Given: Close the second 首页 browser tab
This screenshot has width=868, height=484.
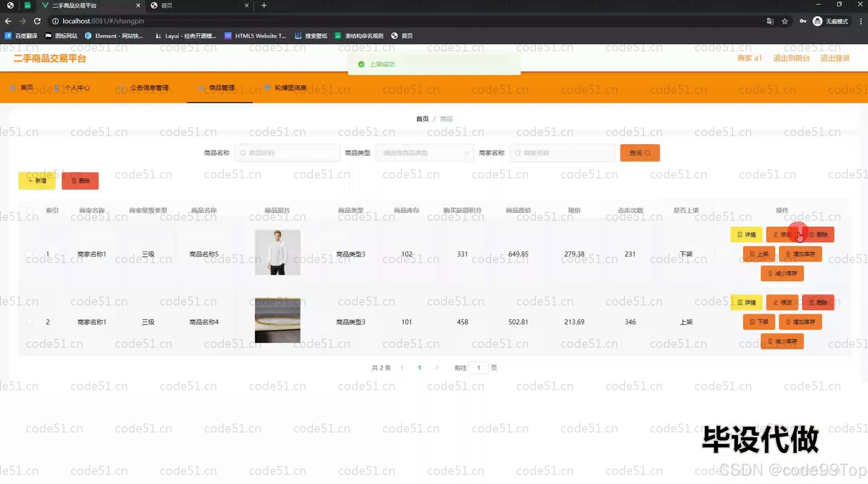Looking at the screenshot, I should pos(246,5).
